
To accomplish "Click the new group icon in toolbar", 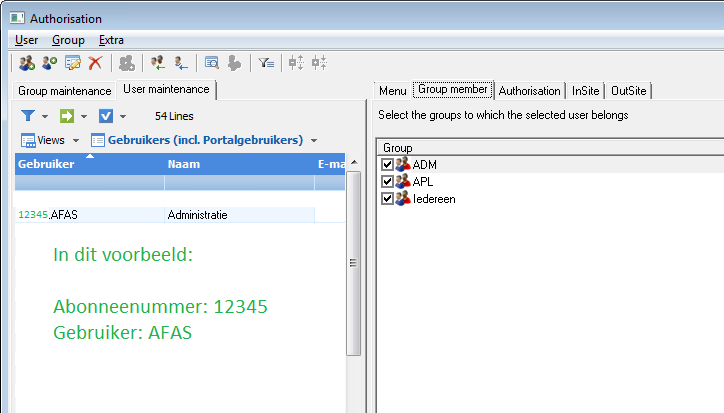I will coord(26,62).
